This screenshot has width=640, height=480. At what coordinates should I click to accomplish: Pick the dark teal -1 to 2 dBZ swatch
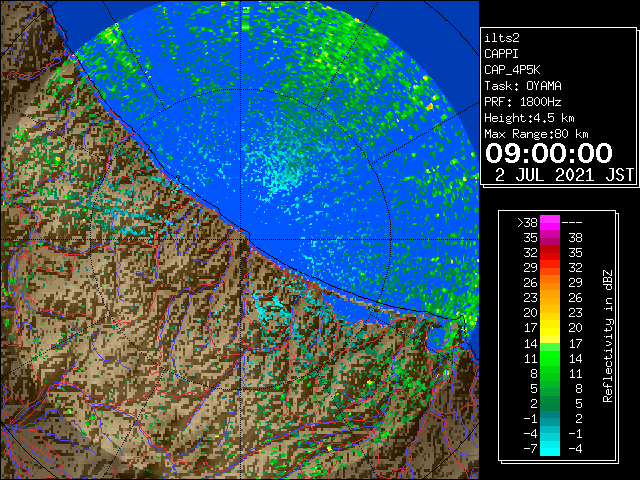coord(550,418)
